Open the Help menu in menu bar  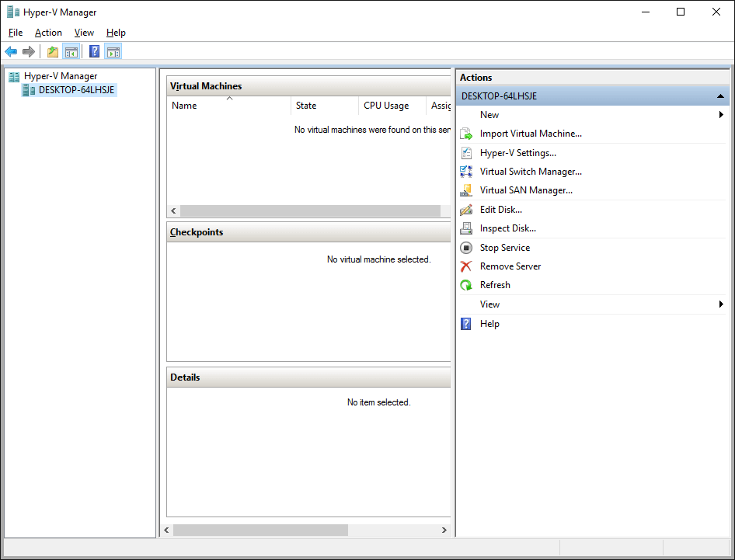pyautogui.click(x=116, y=33)
